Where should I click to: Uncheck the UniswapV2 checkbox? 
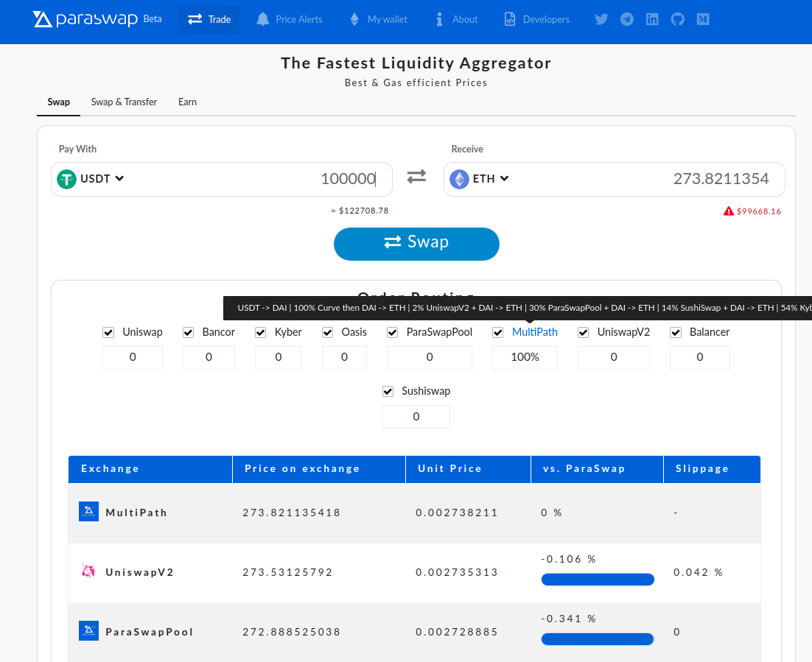[583, 332]
